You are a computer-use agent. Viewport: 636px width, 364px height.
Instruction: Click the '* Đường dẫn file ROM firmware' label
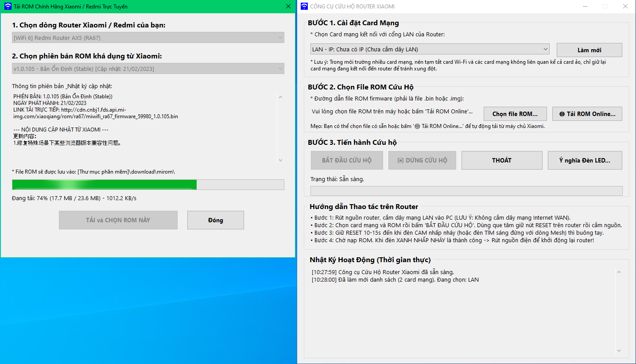tap(387, 98)
